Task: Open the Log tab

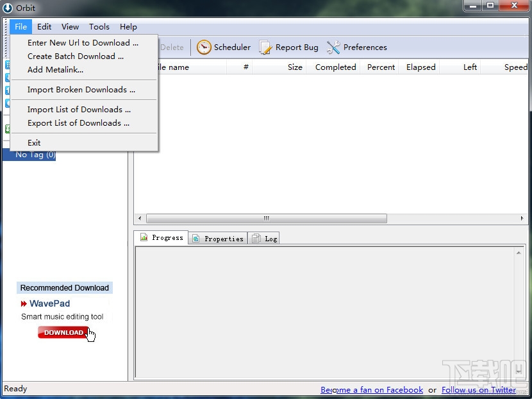Action: 264,238
